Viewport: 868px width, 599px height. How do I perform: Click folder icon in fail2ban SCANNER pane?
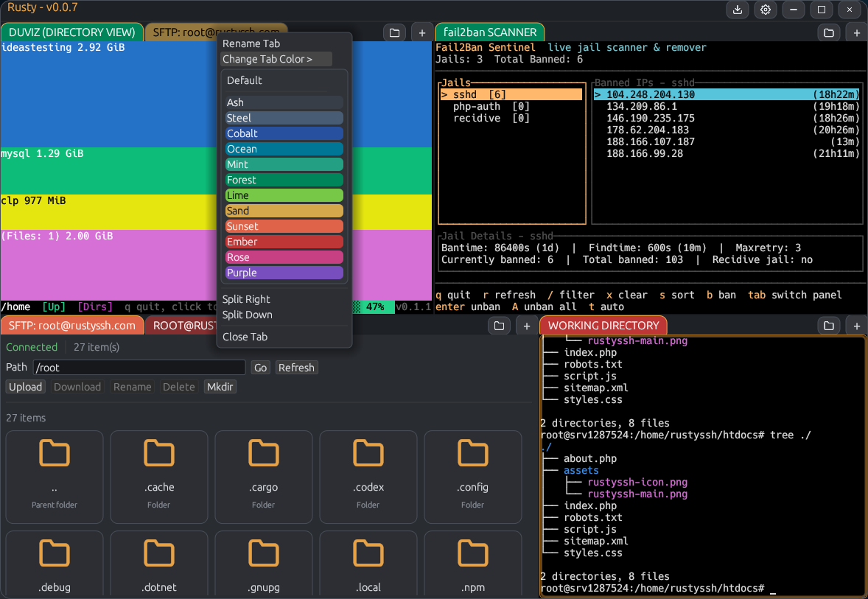(x=829, y=32)
